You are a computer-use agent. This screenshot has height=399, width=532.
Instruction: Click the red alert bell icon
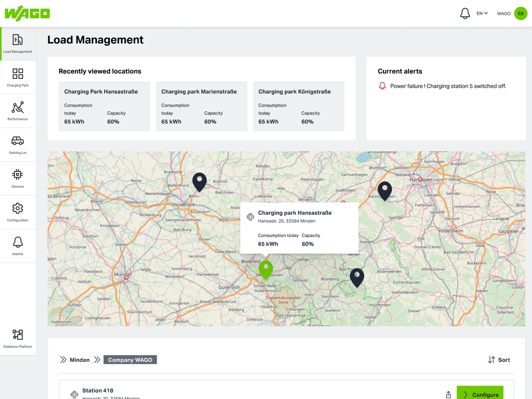click(x=382, y=86)
